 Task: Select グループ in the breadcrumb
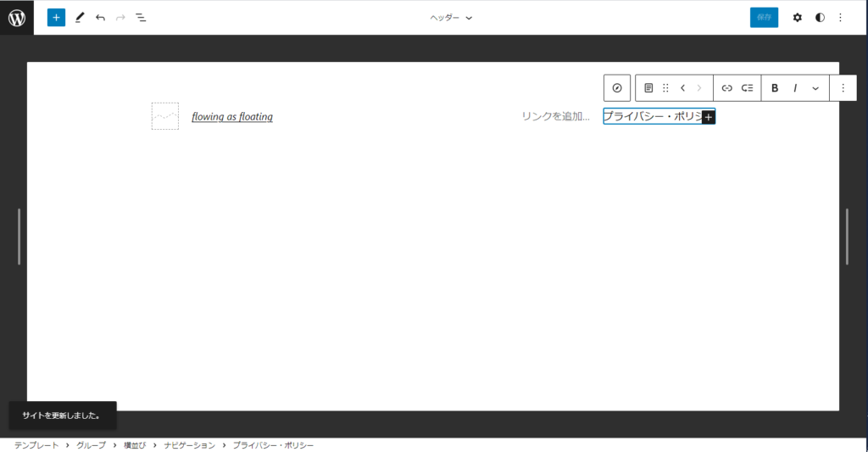tap(92, 445)
